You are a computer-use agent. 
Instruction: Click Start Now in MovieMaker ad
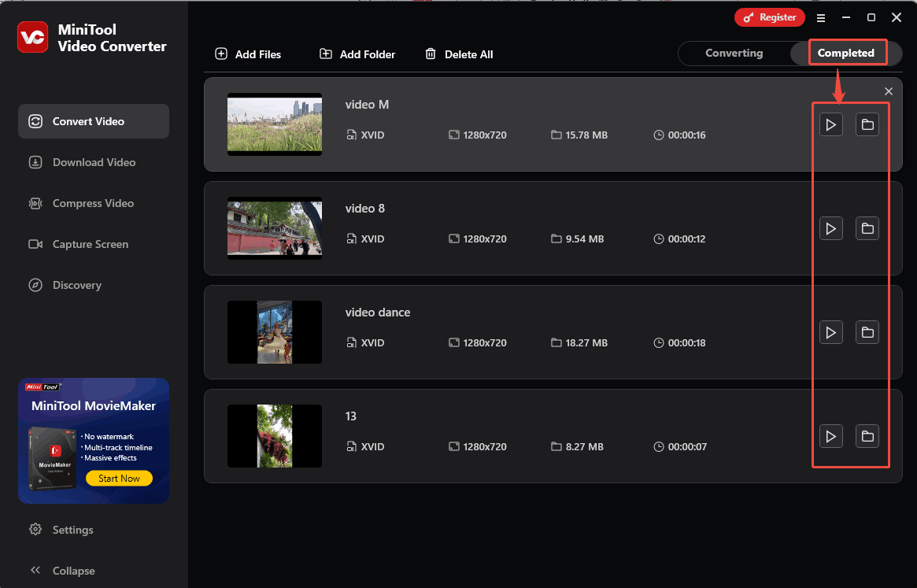[x=120, y=478]
